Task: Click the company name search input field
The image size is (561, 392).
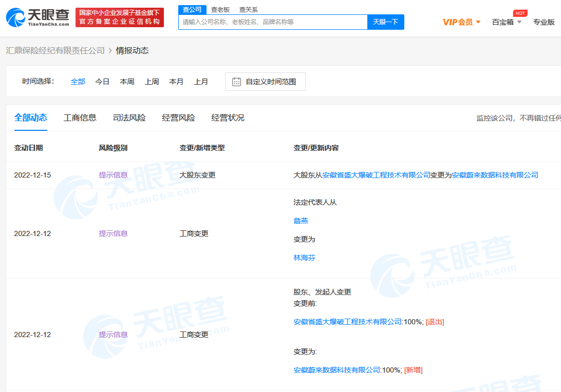Action: [x=273, y=22]
